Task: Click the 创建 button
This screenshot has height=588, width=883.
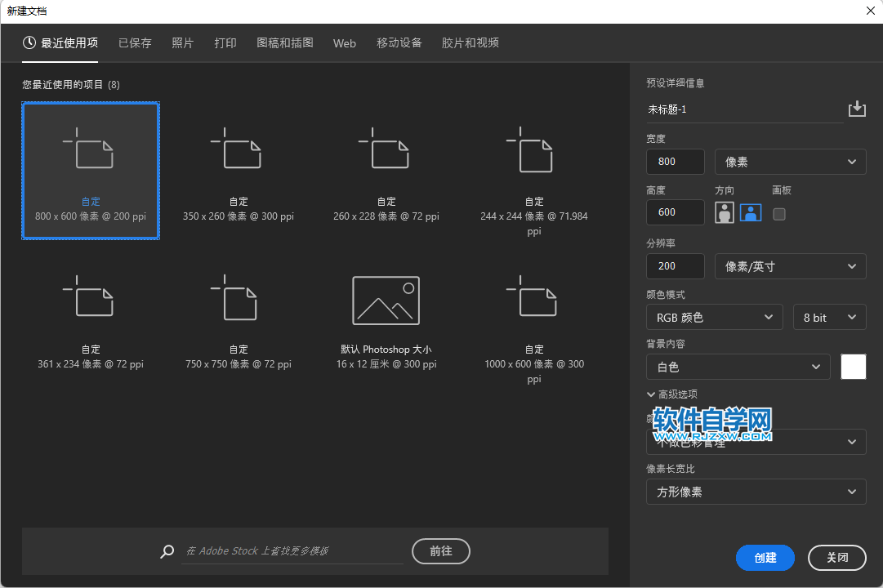Action: [x=765, y=558]
